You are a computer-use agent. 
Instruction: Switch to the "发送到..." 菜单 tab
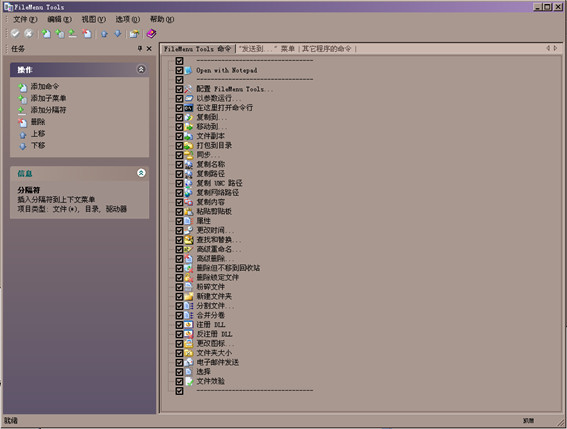(267, 48)
